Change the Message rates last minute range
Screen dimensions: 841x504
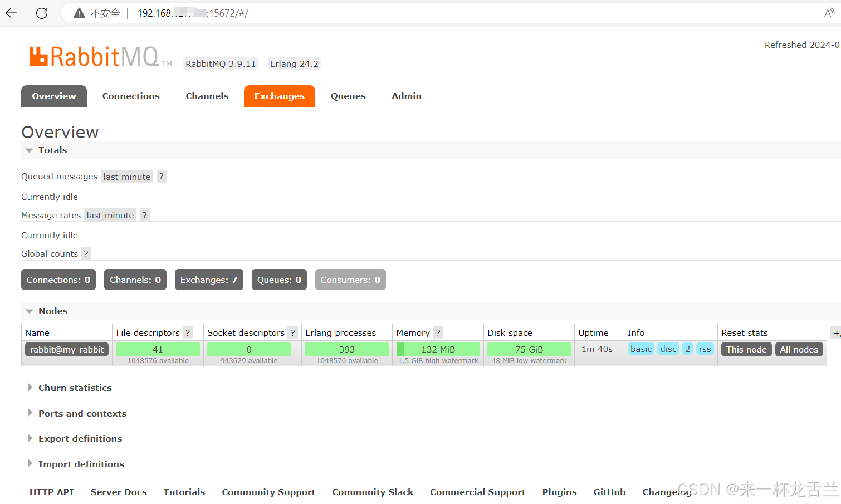(110, 215)
